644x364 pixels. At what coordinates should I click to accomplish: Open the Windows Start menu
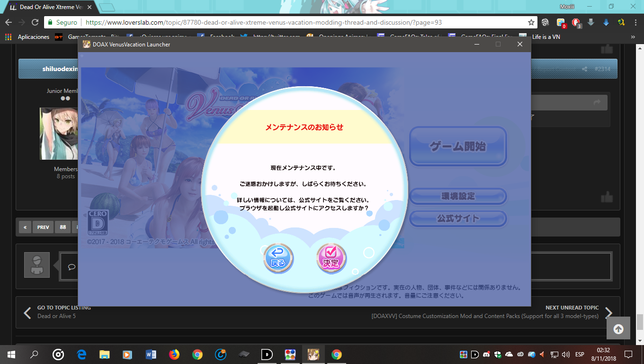point(10,354)
